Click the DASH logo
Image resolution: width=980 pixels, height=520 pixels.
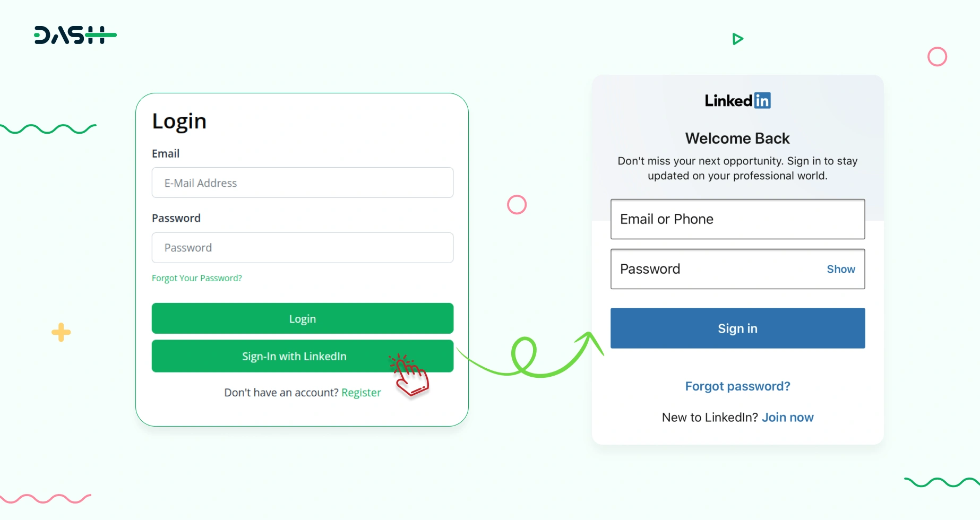tap(75, 35)
